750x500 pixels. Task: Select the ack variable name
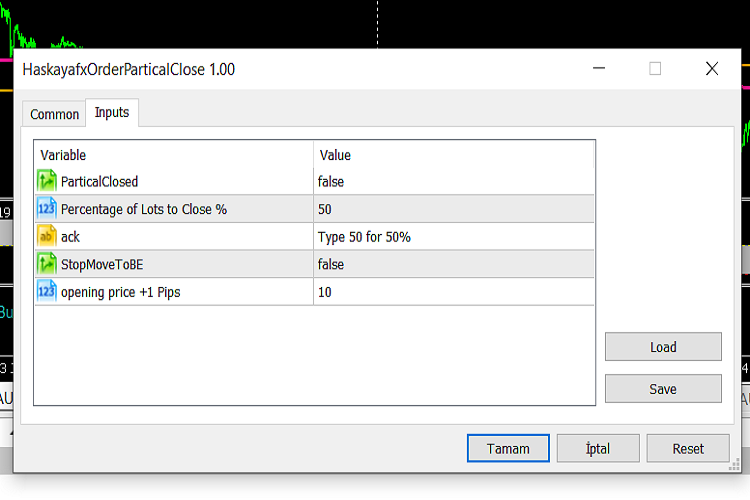coord(70,237)
